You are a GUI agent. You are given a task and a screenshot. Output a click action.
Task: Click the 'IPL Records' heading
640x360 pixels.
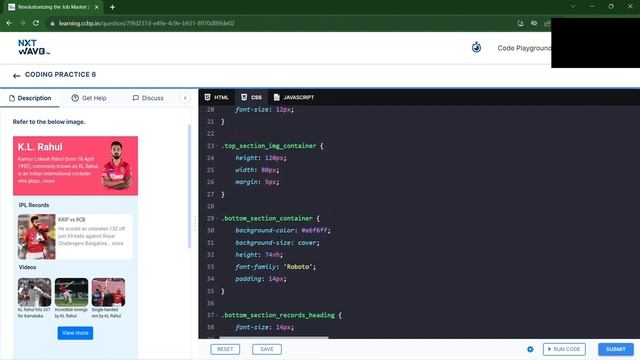click(34, 205)
